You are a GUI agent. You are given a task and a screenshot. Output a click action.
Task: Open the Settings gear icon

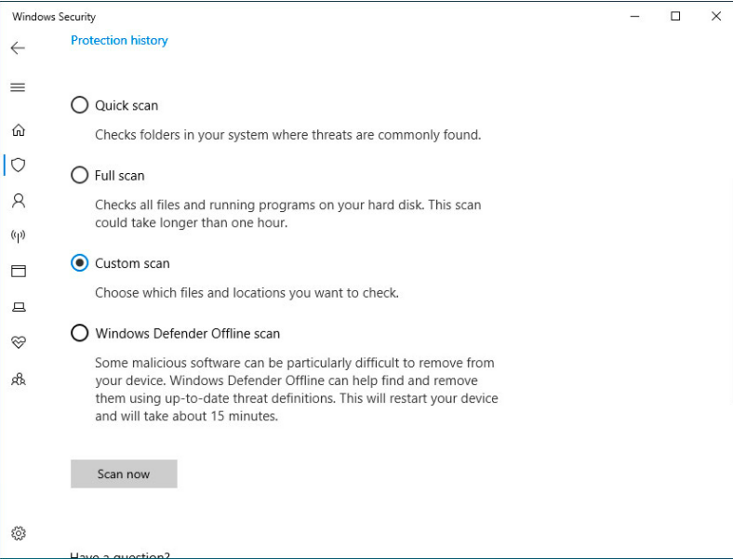click(19, 533)
